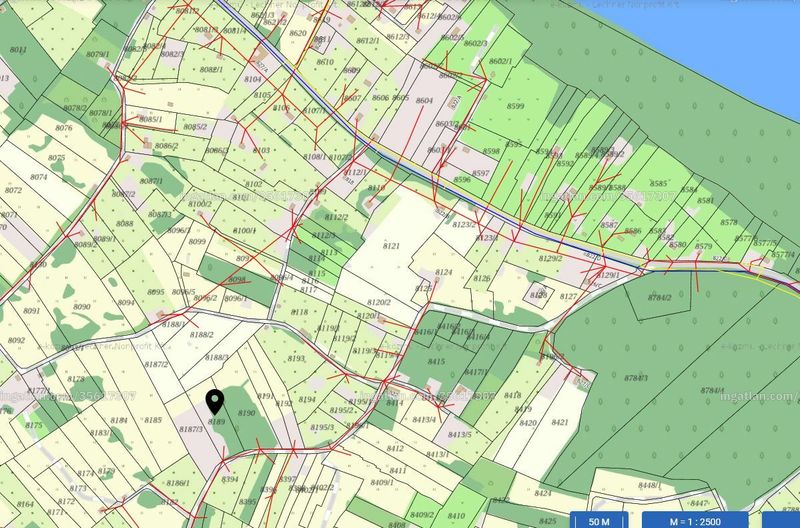Select parcel 8612/1
Viewport: 800px width, 528px height.
coord(368,41)
